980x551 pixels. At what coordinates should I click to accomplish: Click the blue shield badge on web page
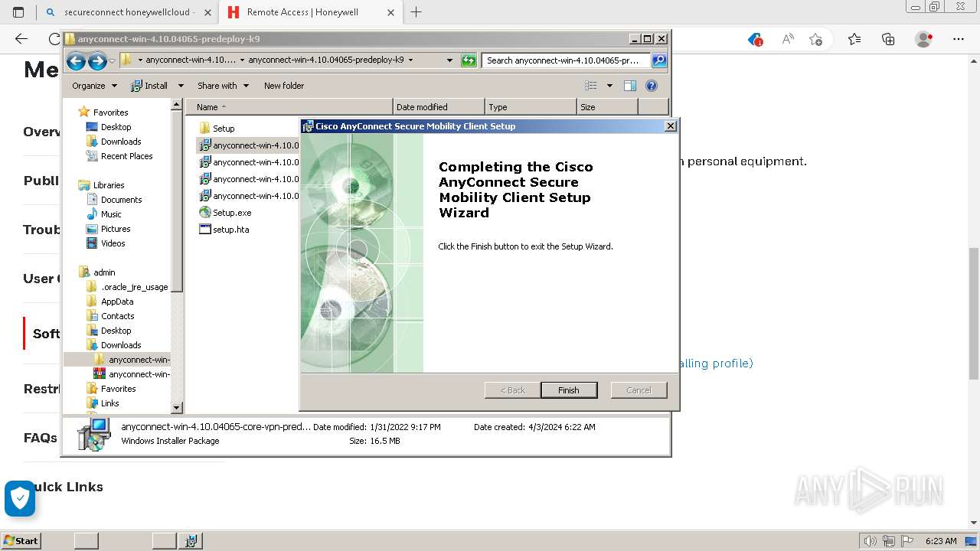point(20,499)
